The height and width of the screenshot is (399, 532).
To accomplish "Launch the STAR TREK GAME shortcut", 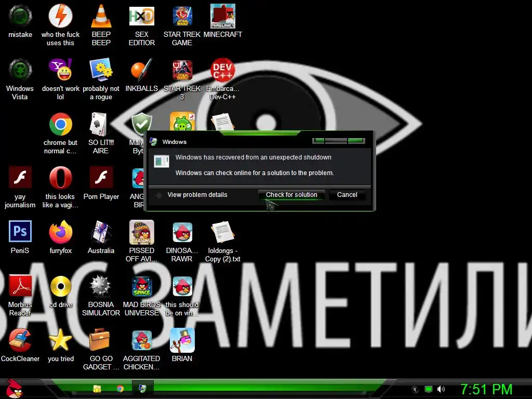I will (182, 16).
